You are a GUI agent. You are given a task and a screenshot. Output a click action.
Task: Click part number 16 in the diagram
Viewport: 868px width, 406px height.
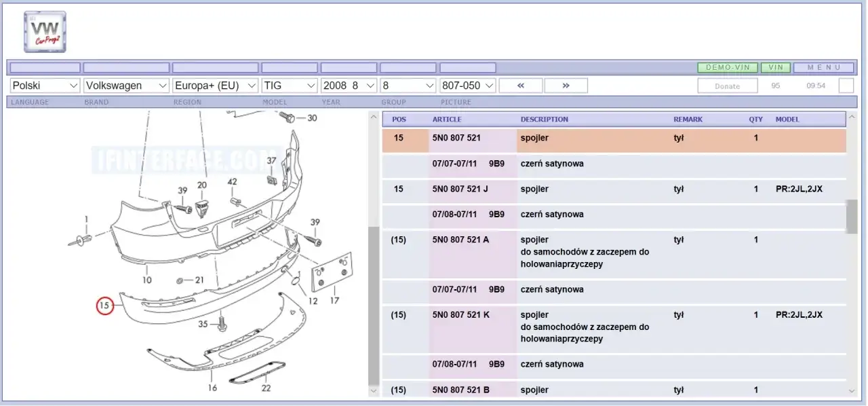(212, 388)
